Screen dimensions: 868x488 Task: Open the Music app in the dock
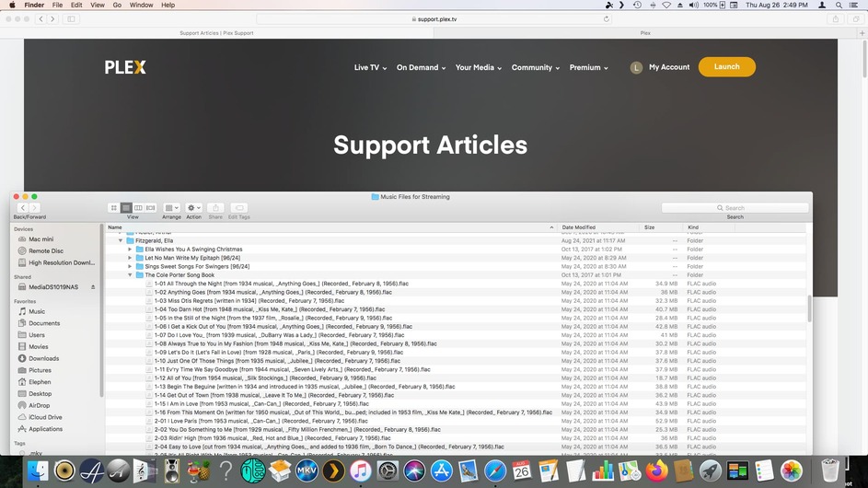(361, 471)
